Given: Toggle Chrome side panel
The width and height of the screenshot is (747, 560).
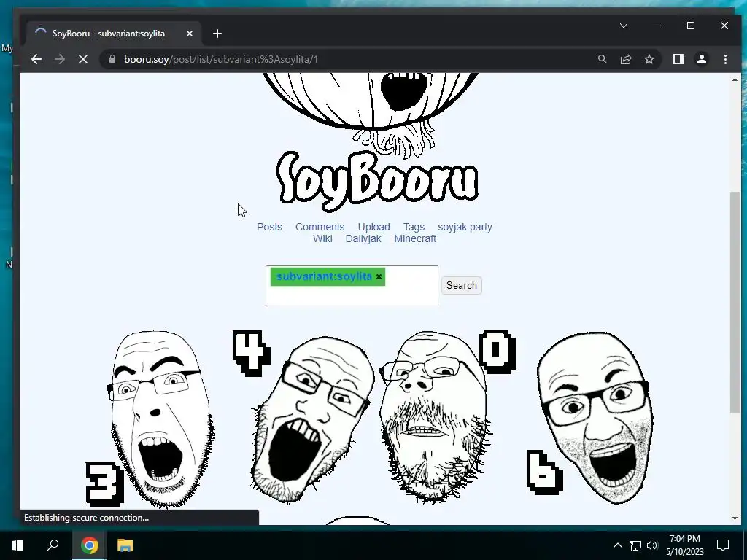Looking at the screenshot, I should coord(678,59).
